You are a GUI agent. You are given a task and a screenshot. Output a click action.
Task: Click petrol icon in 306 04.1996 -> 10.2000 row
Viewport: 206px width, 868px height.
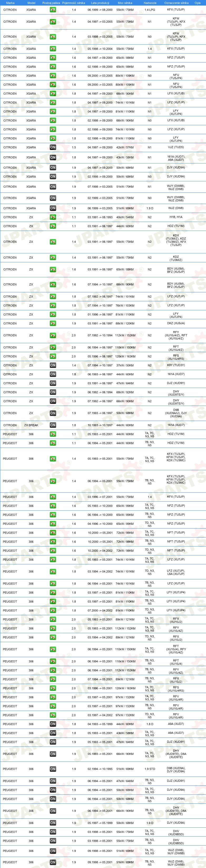pyautogui.click(x=53, y=524)
